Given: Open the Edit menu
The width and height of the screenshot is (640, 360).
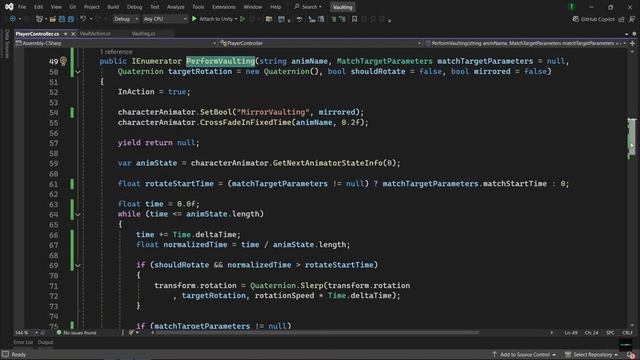Looking at the screenshot, I should coord(38,7).
